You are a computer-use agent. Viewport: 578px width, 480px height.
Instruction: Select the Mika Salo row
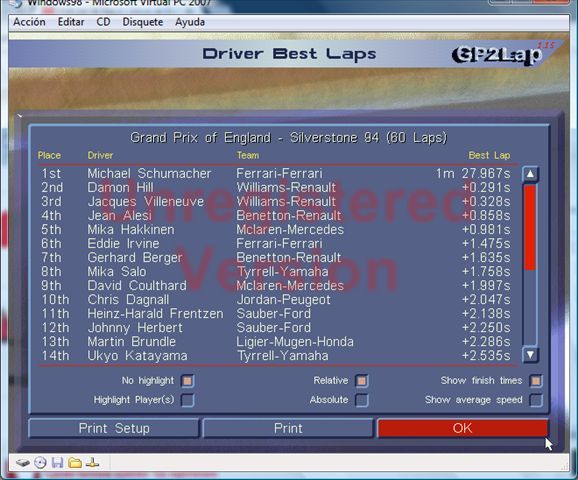(x=276, y=271)
